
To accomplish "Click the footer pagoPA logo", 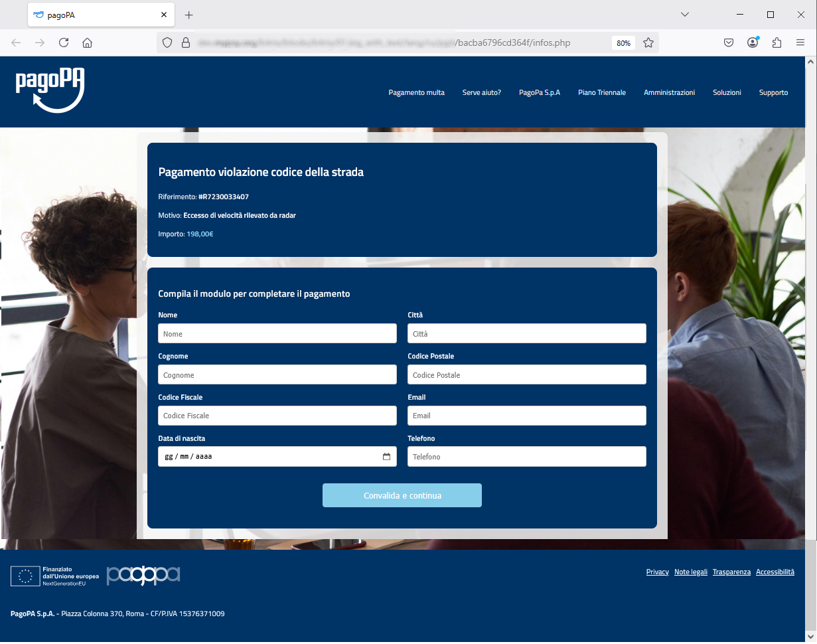I will pos(143,575).
